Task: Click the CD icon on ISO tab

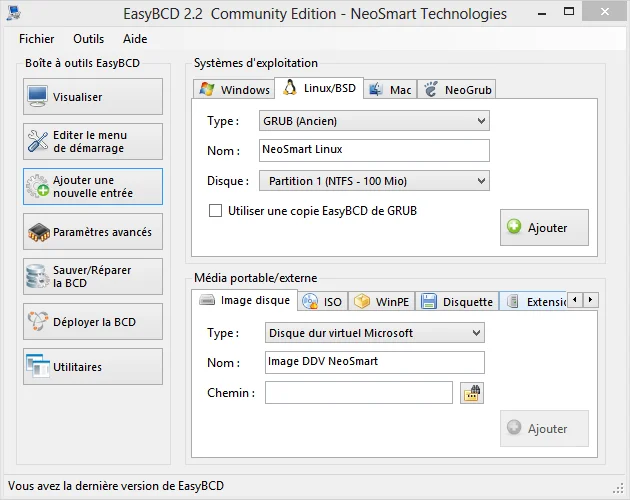Action: (310, 301)
